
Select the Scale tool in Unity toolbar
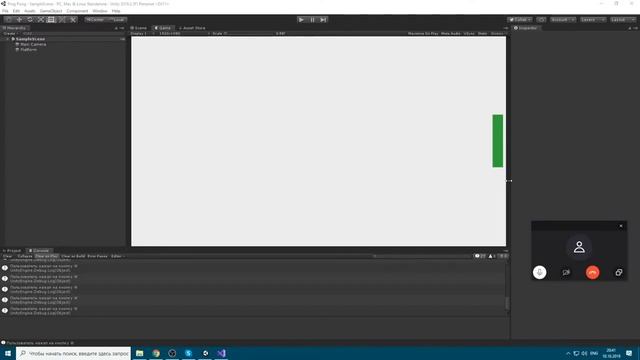(40, 20)
